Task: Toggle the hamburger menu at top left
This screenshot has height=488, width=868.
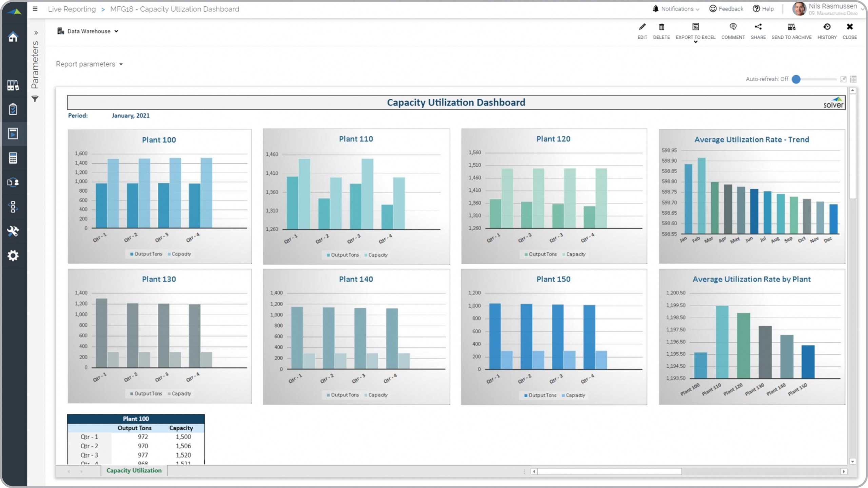Action: point(35,9)
